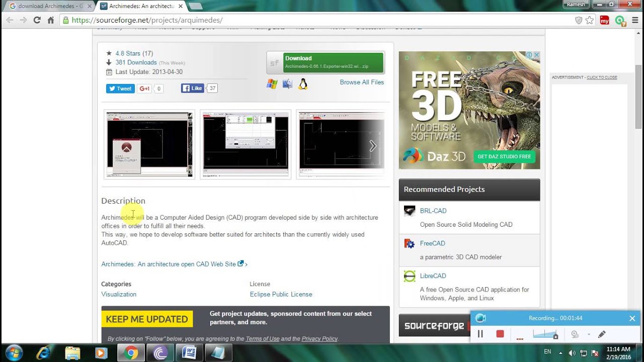Bookmark this page with the star icon
The image size is (644, 362).
pos(590,20)
